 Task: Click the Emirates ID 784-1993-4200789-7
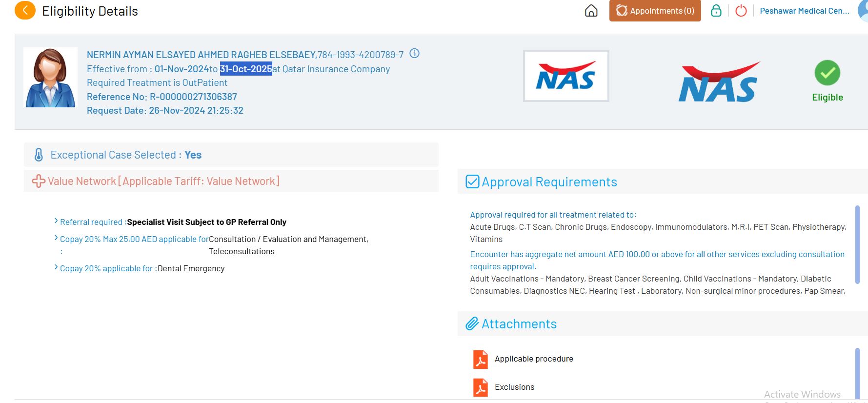pos(361,55)
